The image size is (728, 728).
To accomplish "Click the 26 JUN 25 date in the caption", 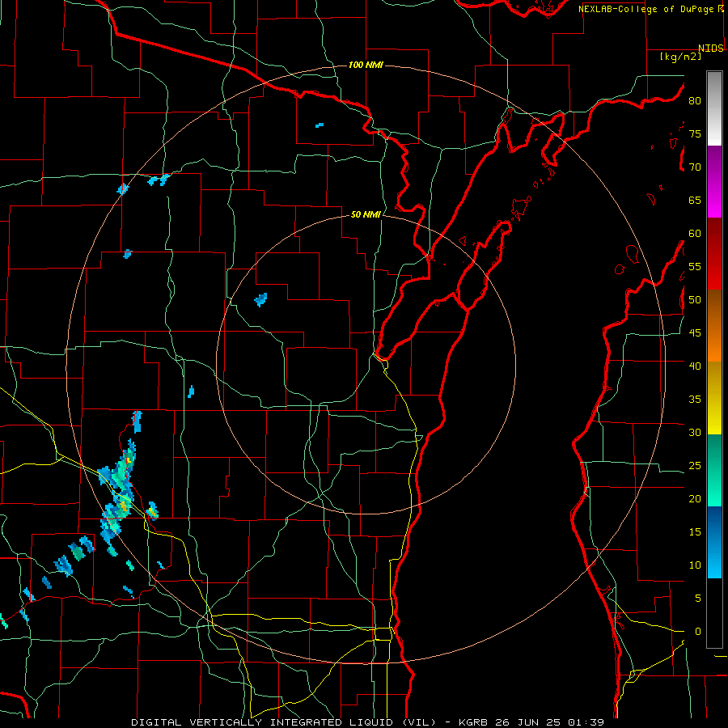I will [527, 722].
